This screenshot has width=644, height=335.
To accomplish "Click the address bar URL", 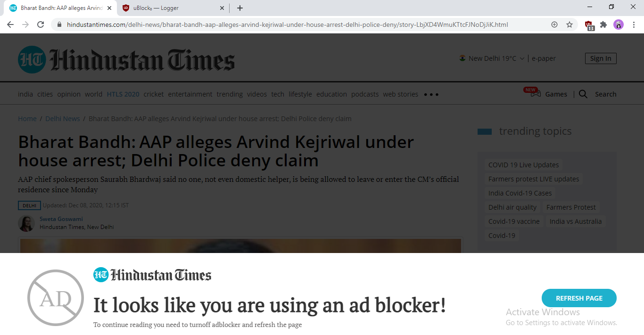I will [x=288, y=25].
